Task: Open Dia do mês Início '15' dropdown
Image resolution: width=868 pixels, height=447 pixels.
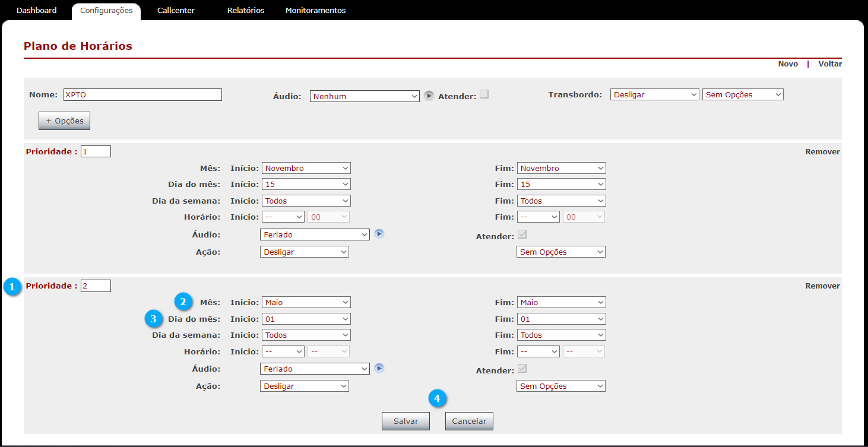Action: pyautogui.click(x=306, y=184)
